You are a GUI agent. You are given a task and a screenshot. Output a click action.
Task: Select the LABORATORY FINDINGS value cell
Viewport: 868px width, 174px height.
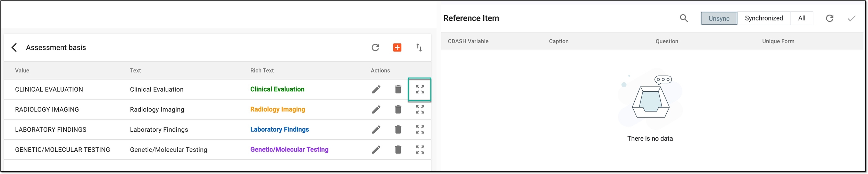51,130
